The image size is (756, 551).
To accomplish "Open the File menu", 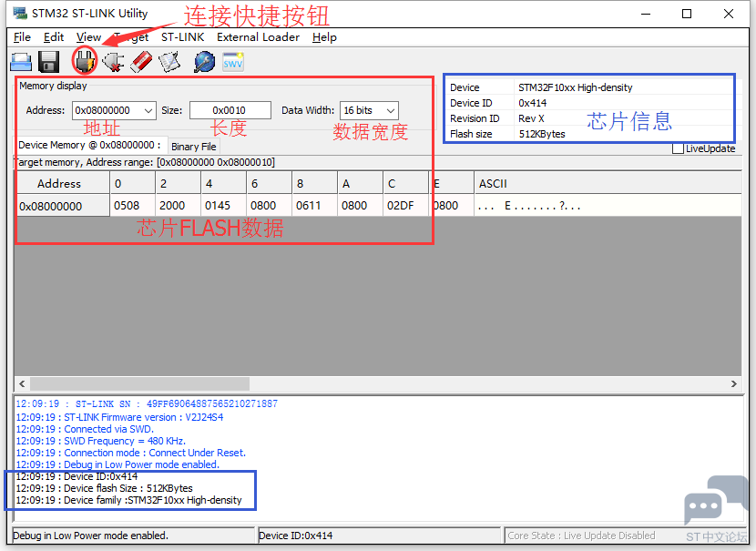I will point(22,37).
